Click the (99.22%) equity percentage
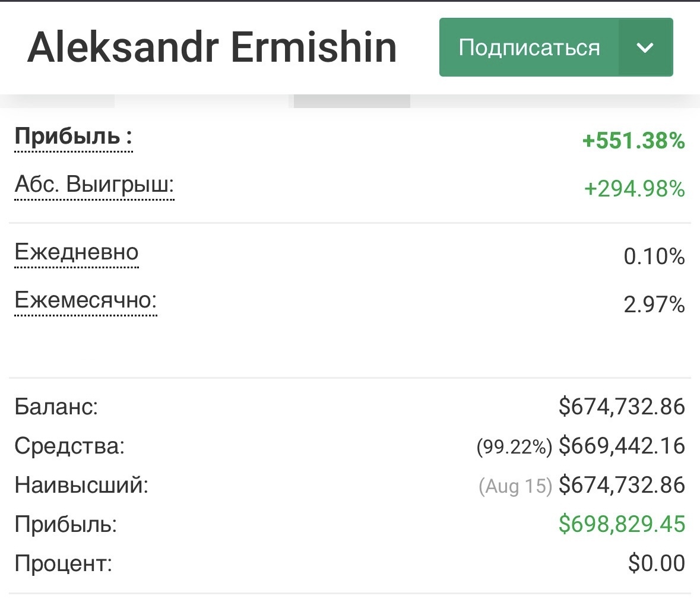This screenshot has width=700, height=599. [x=514, y=447]
